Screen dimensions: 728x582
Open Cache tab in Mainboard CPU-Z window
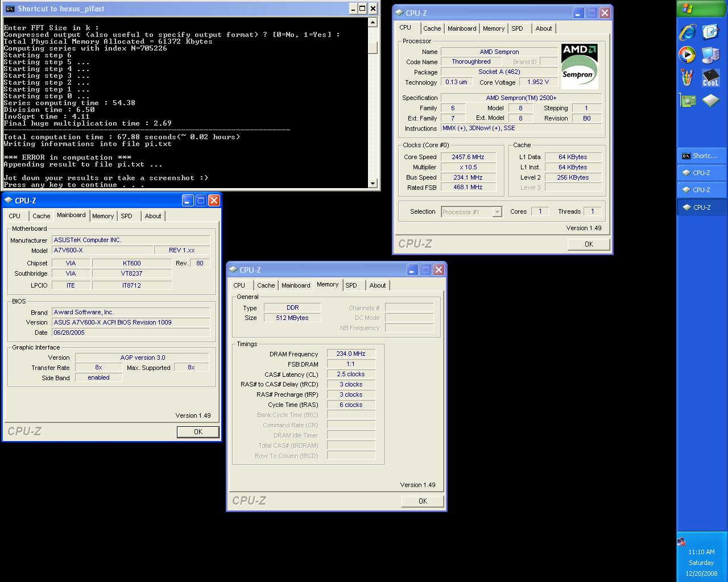tap(41, 216)
